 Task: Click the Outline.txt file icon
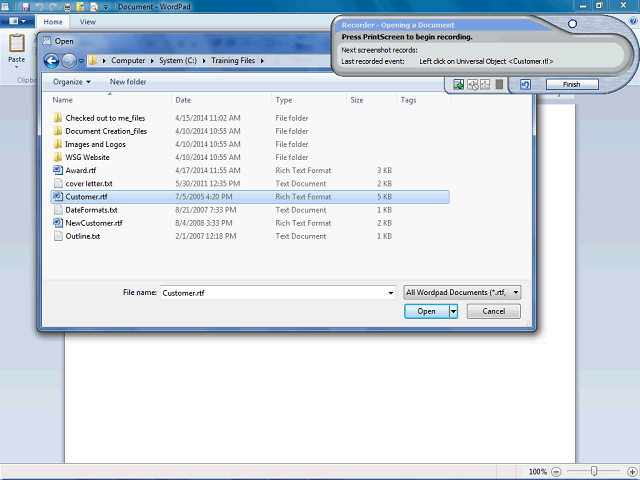tap(58, 236)
